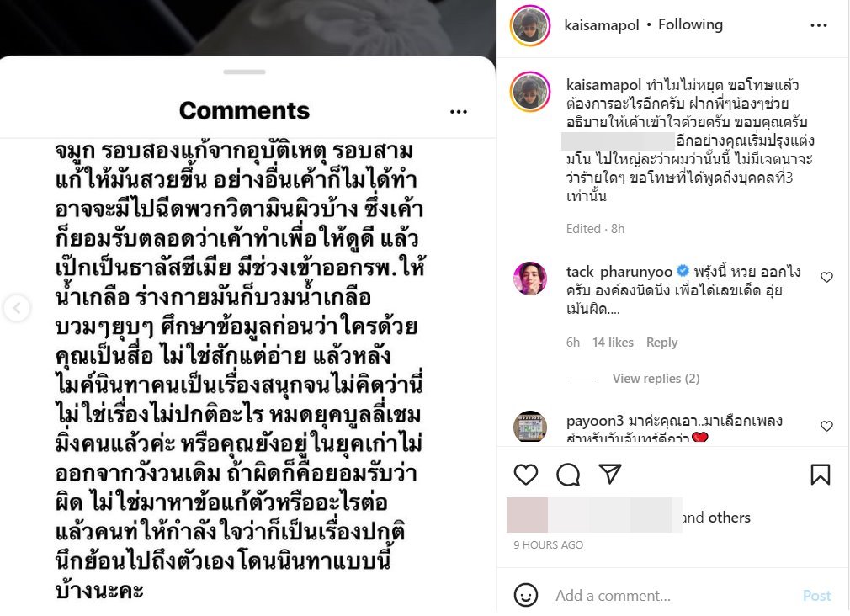Image resolution: width=850 pixels, height=616 pixels.
Task: Expand View replies (2)
Action: [656, 379]
